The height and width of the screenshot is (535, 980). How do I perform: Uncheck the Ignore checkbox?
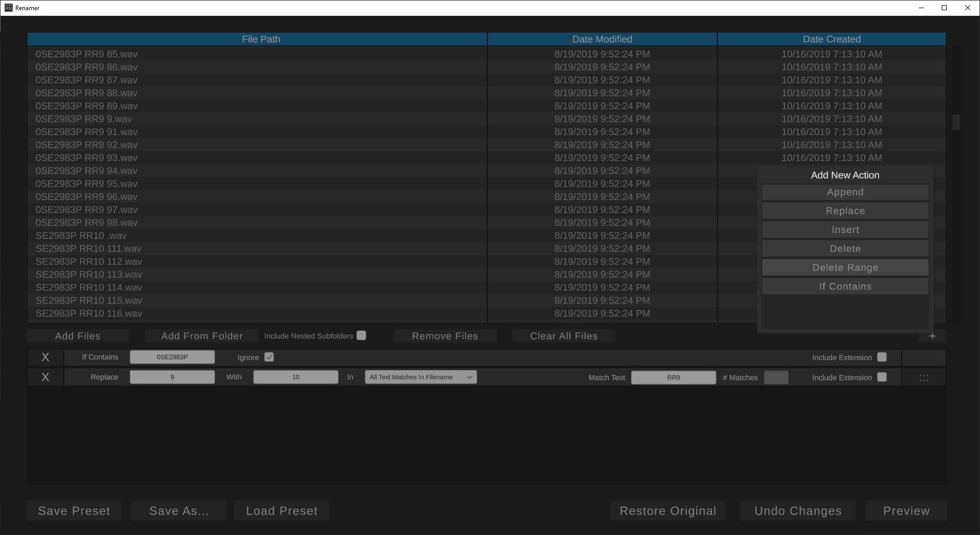[x=269, y=356]
